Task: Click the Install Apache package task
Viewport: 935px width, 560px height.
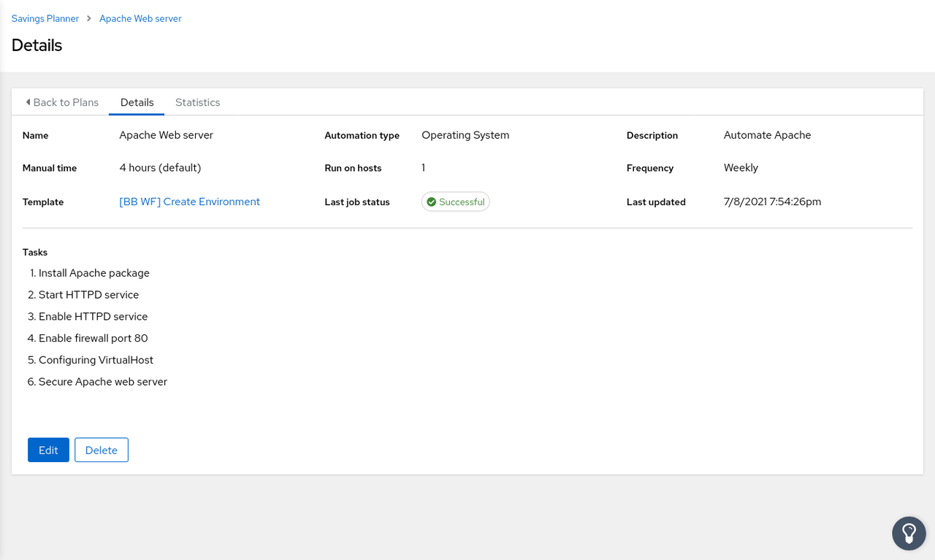Action: click(x=93, y=273)
